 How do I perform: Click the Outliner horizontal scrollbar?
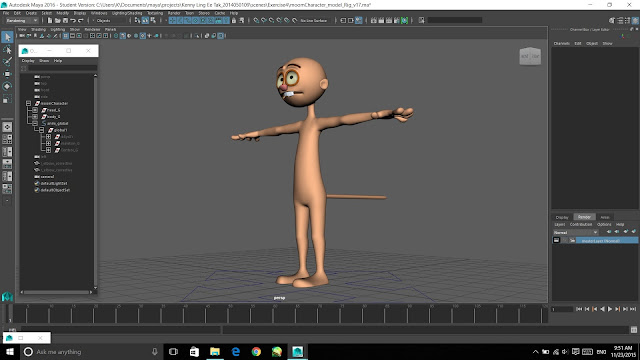pyautogui.click(x=56, y=292)
